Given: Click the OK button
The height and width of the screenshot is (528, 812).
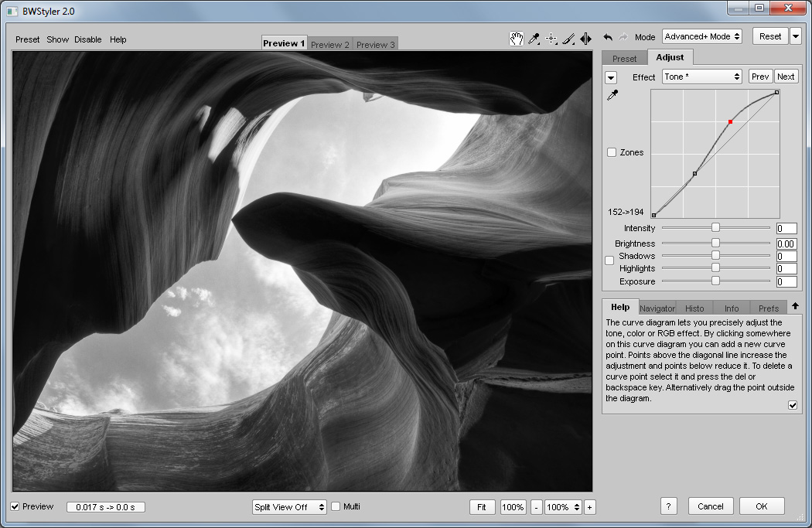Looking at the screenshot, I should pos(762,506).
